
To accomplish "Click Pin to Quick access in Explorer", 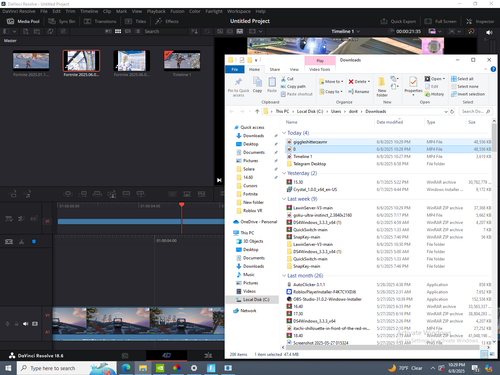I will (238, 87).
